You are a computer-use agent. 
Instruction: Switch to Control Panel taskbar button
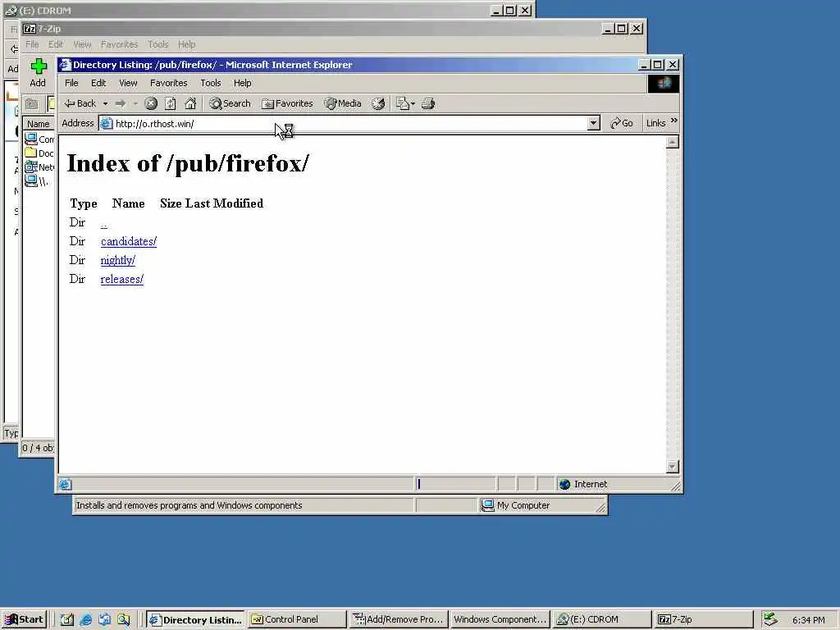[296, 620]
